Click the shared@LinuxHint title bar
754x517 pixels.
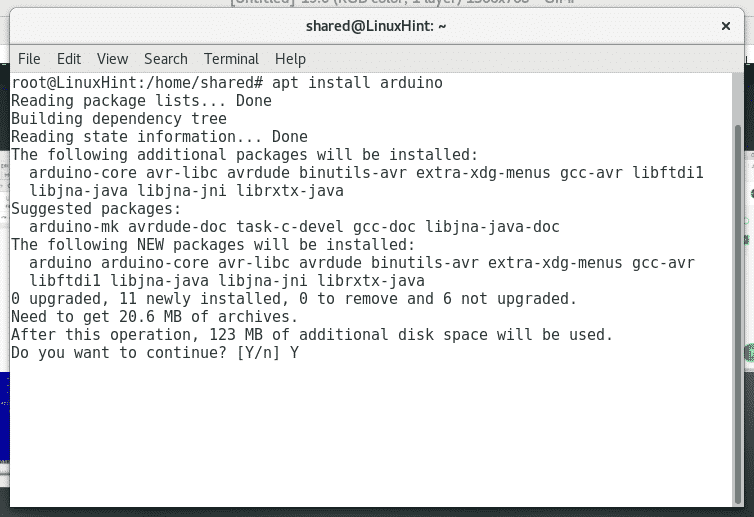point(376,26)
